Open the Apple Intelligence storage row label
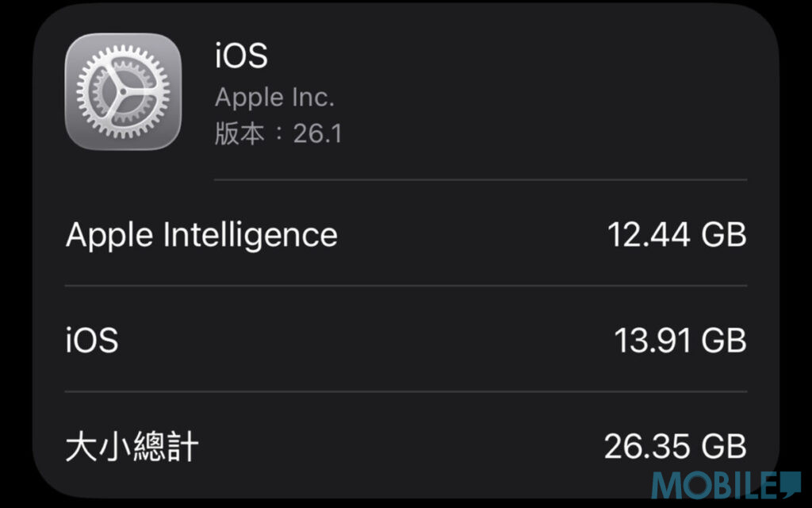 (201, 235)
